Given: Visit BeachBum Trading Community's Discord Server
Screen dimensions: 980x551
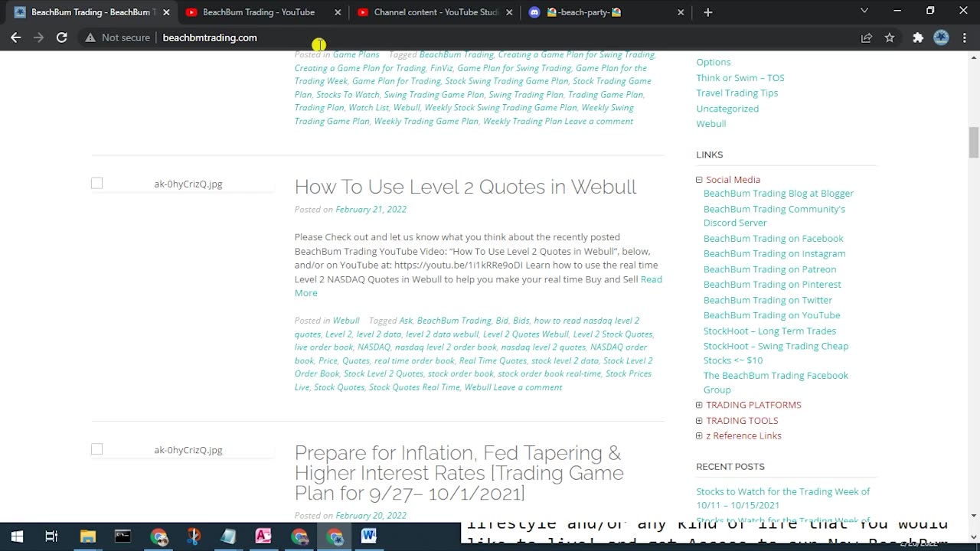Looking at the screenshot, I should coord(774,216).
